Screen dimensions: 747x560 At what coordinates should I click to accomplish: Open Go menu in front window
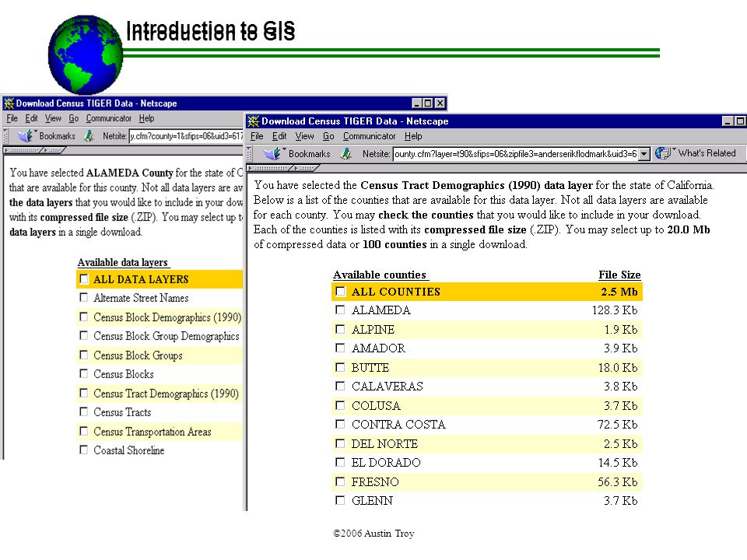click(328, 136)
